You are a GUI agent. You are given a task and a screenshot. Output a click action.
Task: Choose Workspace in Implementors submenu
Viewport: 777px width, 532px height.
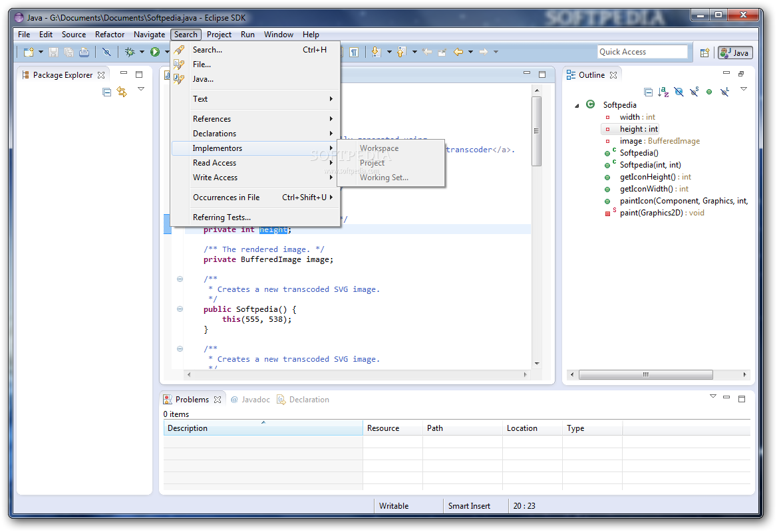(391, 148)
